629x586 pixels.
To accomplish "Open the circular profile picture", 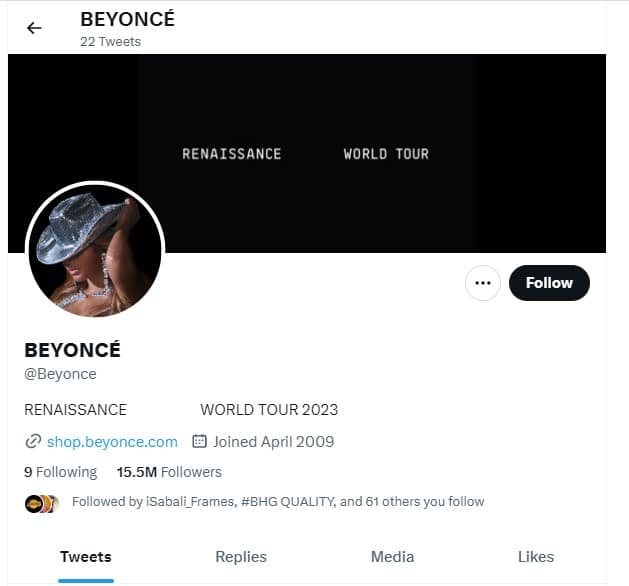I will click(x=95, y=251).
